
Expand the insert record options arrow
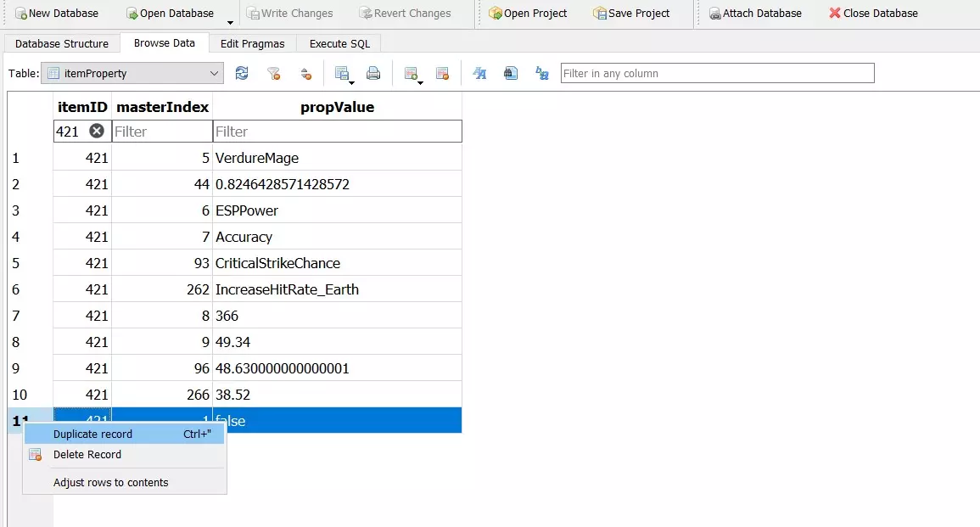[x=420, y=82]
